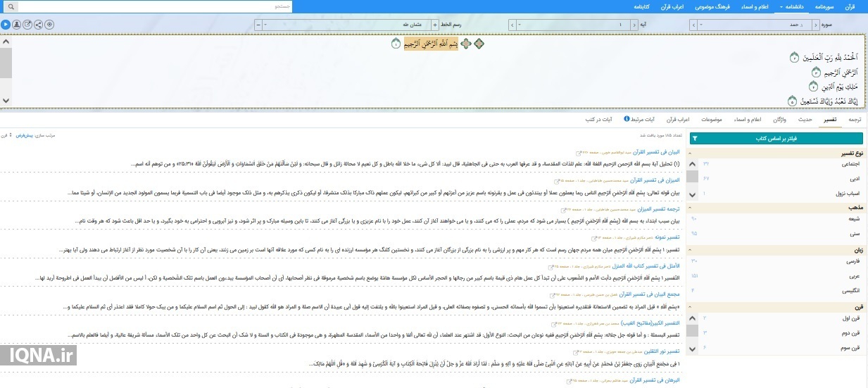Click the reciter person icon
This screenshot has height=388, width=868.
coord(16,25)
